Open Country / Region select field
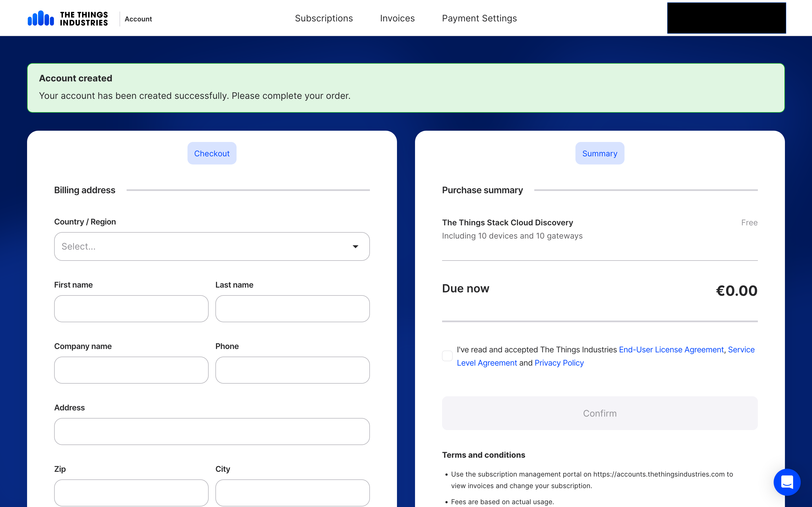This screenshot has height=507, width=812. click(x=201, y=246)
